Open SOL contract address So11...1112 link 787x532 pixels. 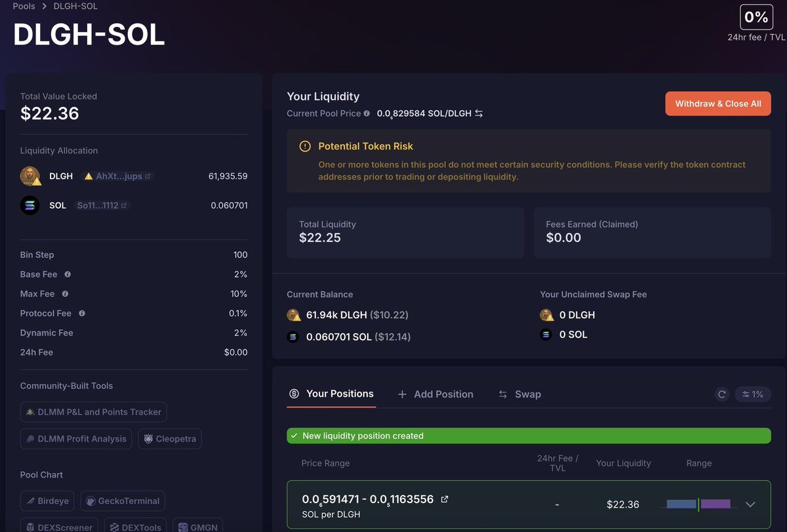(101, 205)
